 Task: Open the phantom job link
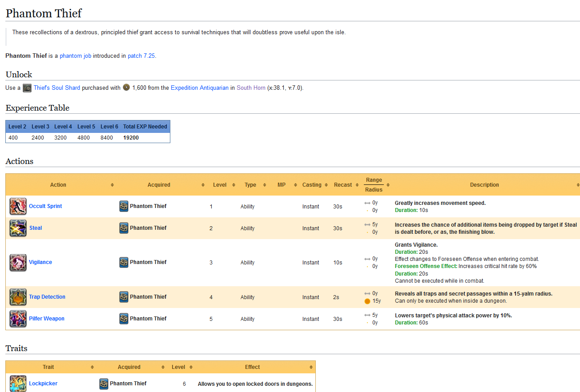tap(76, 56)
